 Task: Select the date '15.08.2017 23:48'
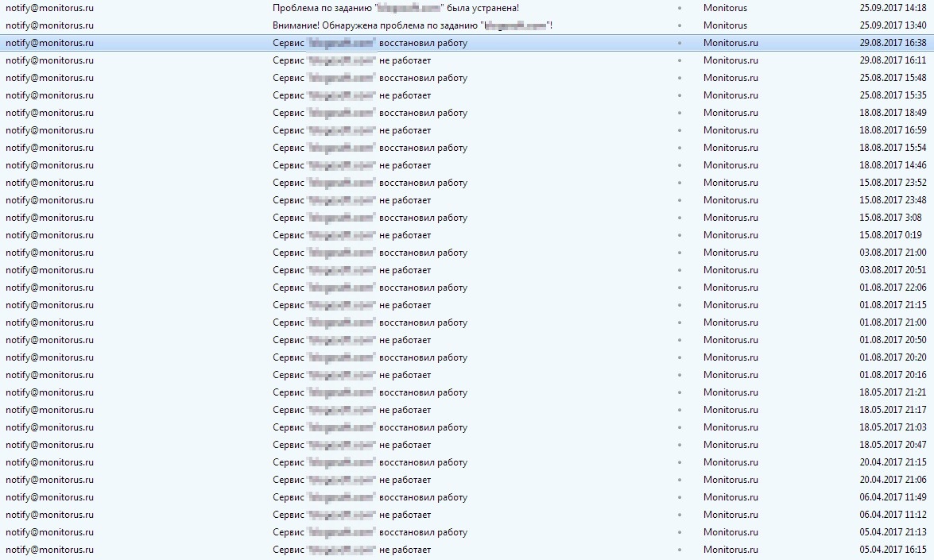click(x=893, y=200)
